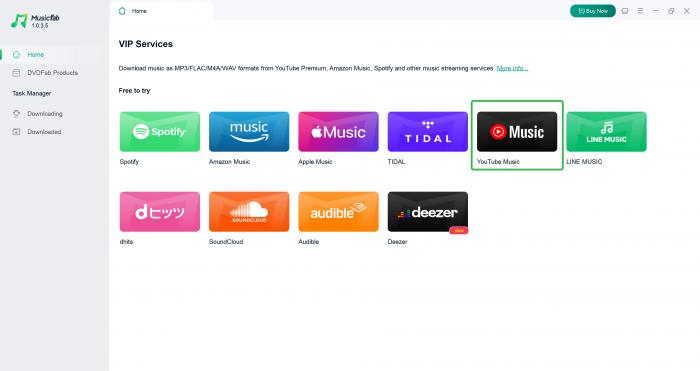
Task: Click the Downloaded sidebar icon
Action: tap(17, 132)
